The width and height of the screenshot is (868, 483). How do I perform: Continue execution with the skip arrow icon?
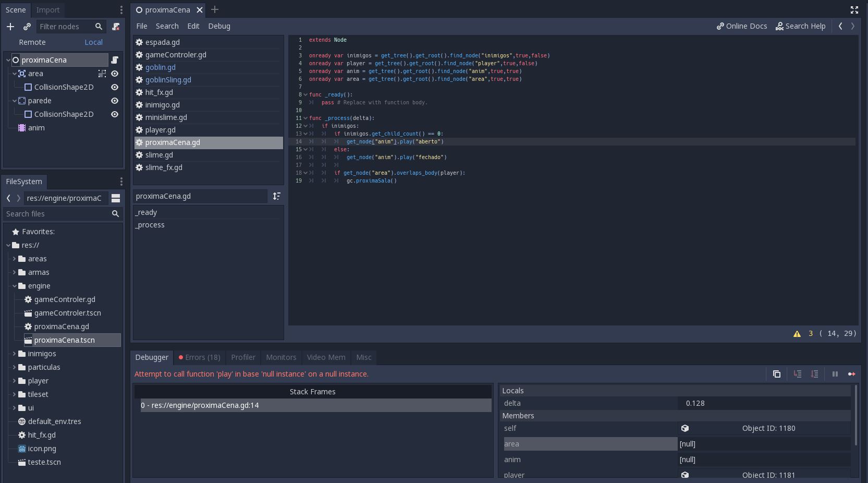pos(852,374)
